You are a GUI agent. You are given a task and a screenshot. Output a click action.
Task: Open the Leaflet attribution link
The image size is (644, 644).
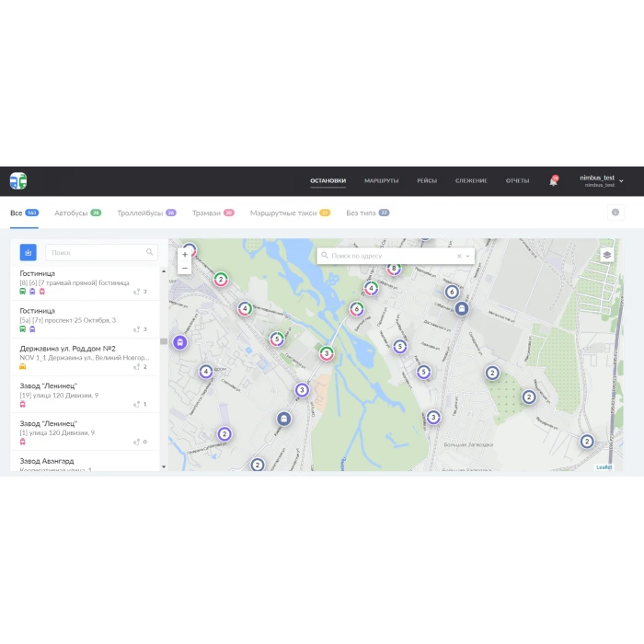(604, 467)
